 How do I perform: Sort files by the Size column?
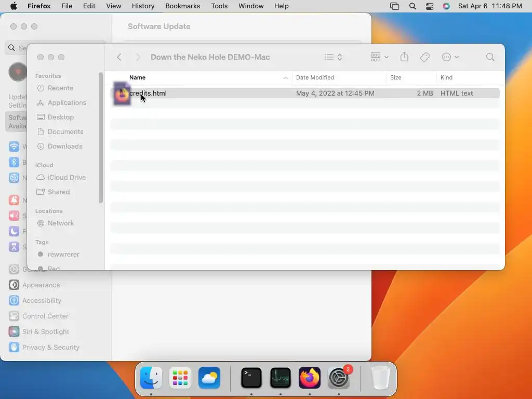click(395, 77)
